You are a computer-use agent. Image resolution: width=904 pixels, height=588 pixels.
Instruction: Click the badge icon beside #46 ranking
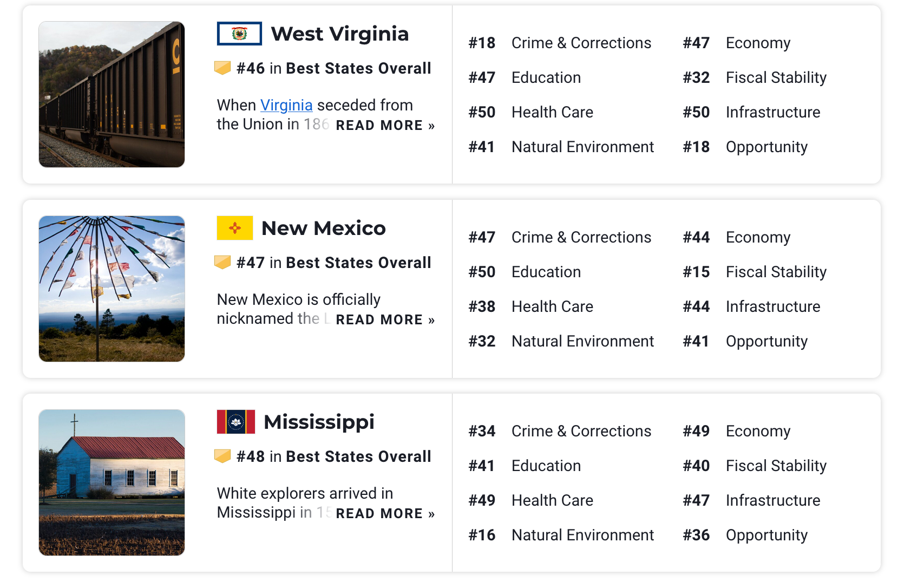(x=222, y=68)
